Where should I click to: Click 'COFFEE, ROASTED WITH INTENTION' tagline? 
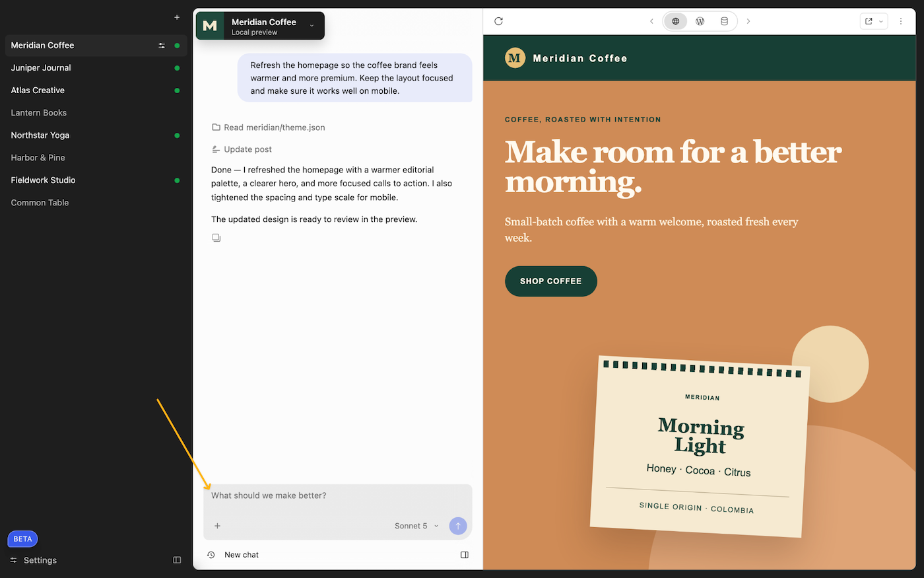[x=583, y=120]
